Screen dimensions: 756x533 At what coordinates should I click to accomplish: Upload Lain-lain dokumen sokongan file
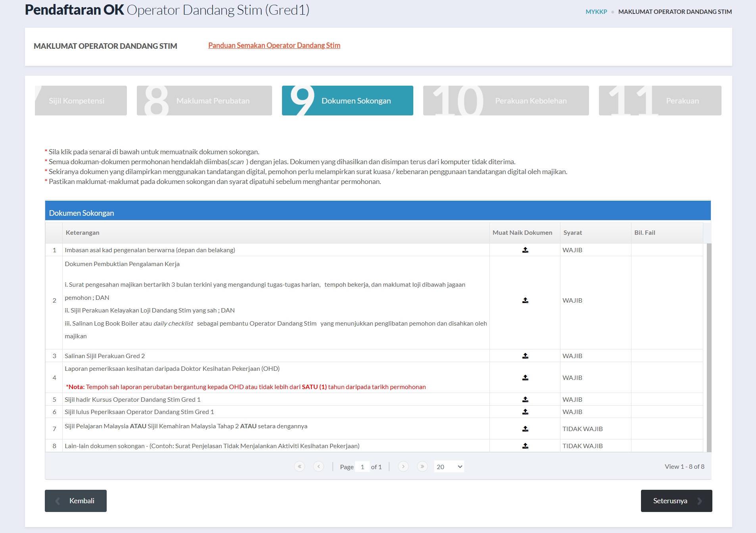(x=525, y=446)
